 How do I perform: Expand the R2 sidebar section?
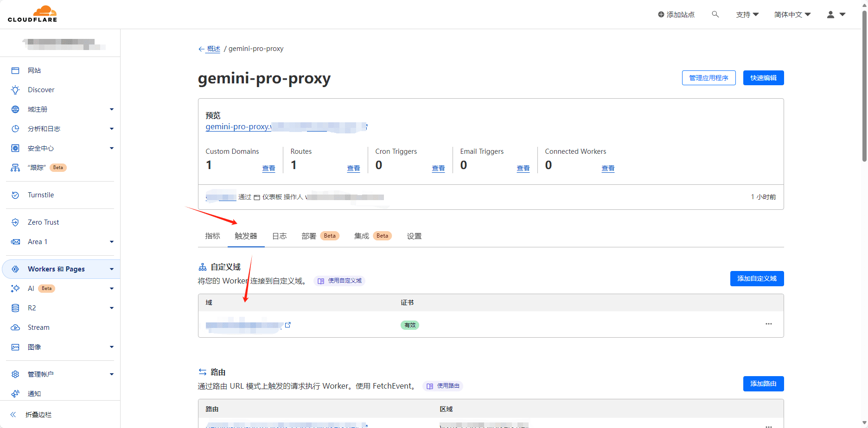(112, 308)
